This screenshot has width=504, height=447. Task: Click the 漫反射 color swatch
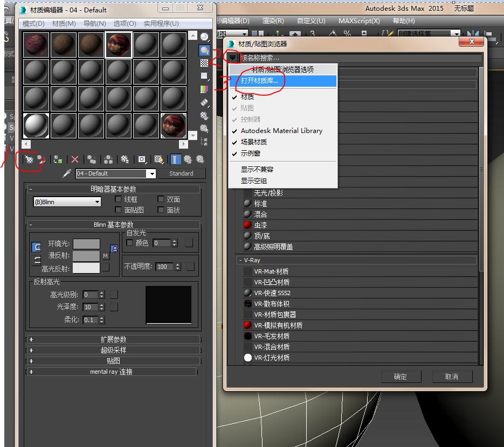86,255
